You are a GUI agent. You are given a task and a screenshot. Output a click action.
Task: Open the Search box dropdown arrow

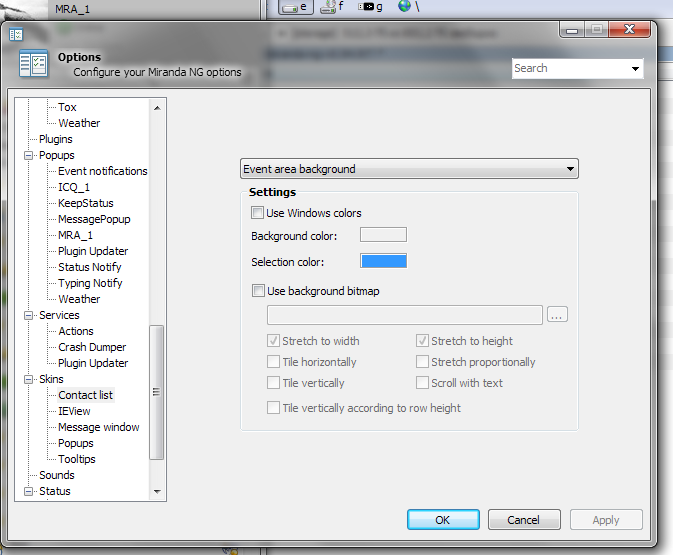click(x=635, y=69)
